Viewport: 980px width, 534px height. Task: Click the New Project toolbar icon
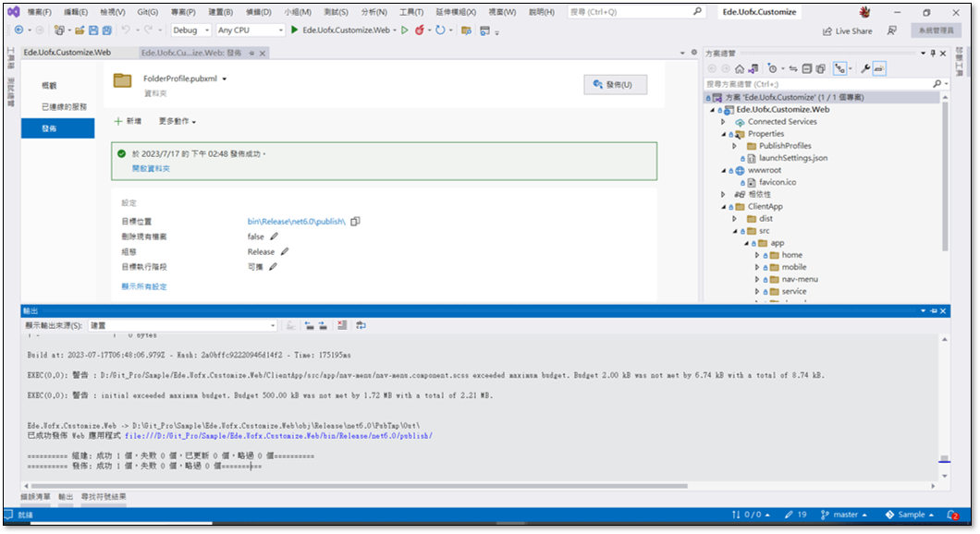click(x=59, y=30)
